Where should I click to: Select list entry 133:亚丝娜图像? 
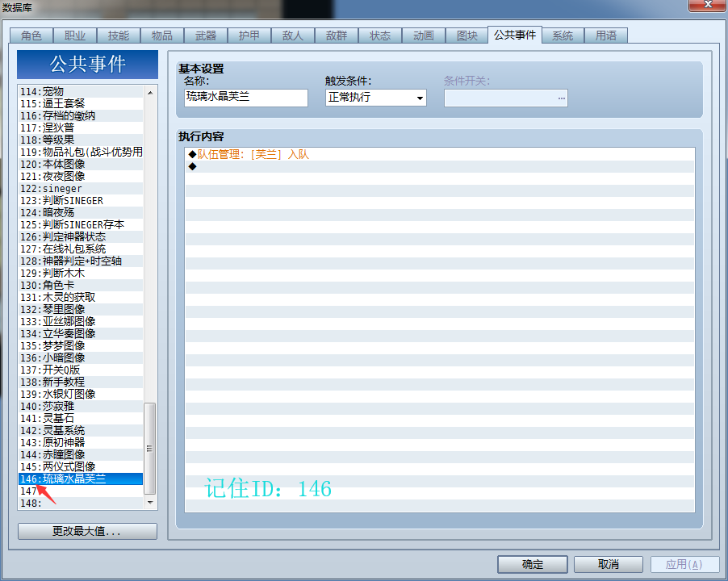click(x=81, y=321)
